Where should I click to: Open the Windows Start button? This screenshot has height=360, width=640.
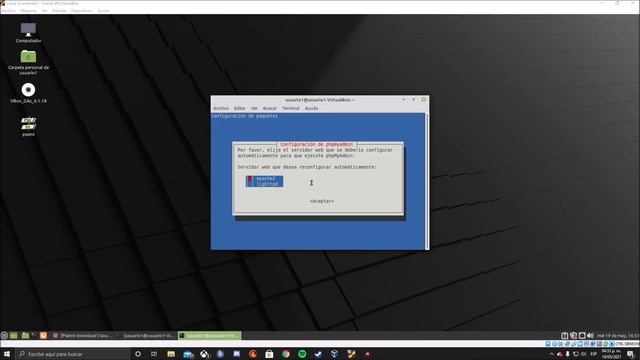coord(7,354)
